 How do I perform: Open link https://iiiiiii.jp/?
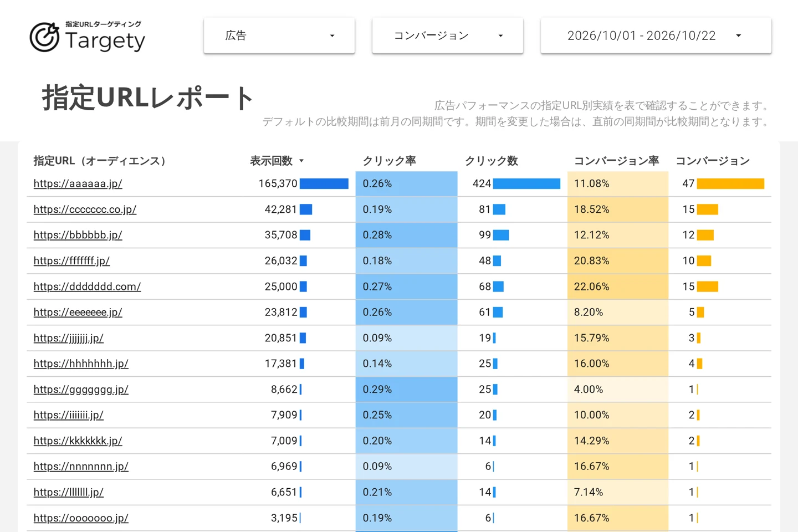click(68, 415)
